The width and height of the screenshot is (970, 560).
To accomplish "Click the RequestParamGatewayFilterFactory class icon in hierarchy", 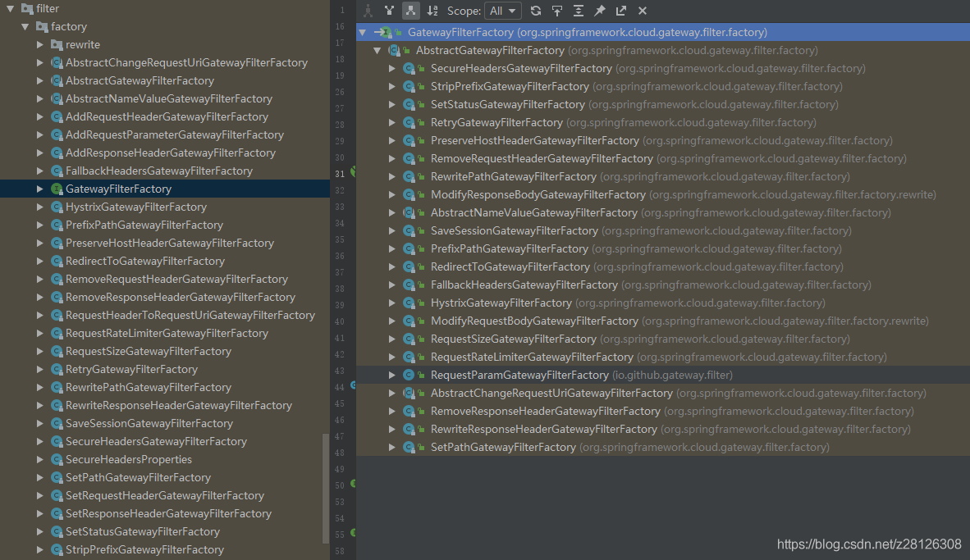I will [x=409, y=376].
